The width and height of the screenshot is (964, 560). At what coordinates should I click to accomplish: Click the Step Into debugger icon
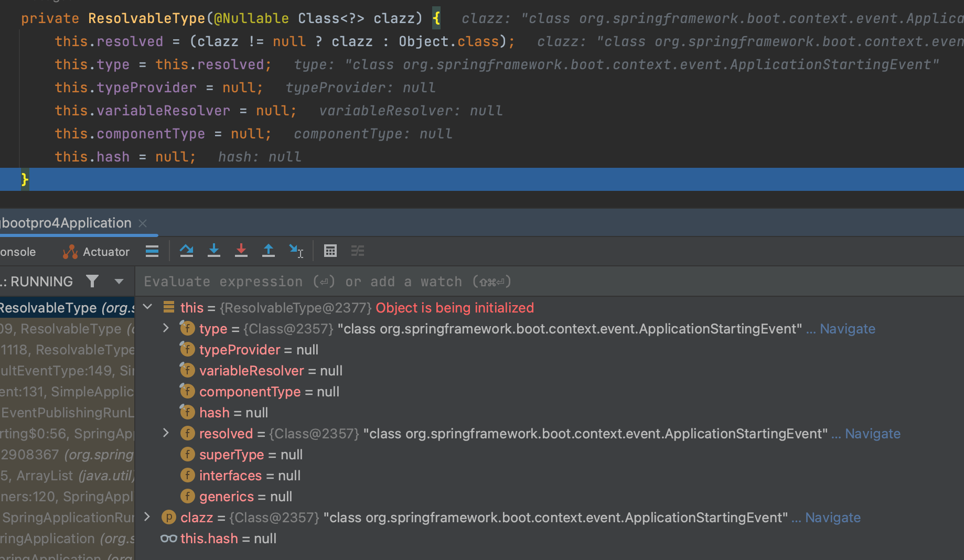coord(214,251)
